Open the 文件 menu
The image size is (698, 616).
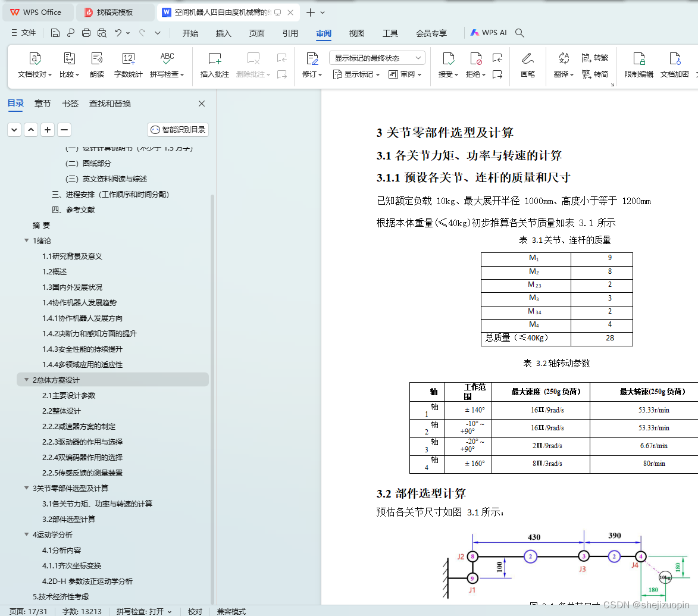tap(24, 33)
